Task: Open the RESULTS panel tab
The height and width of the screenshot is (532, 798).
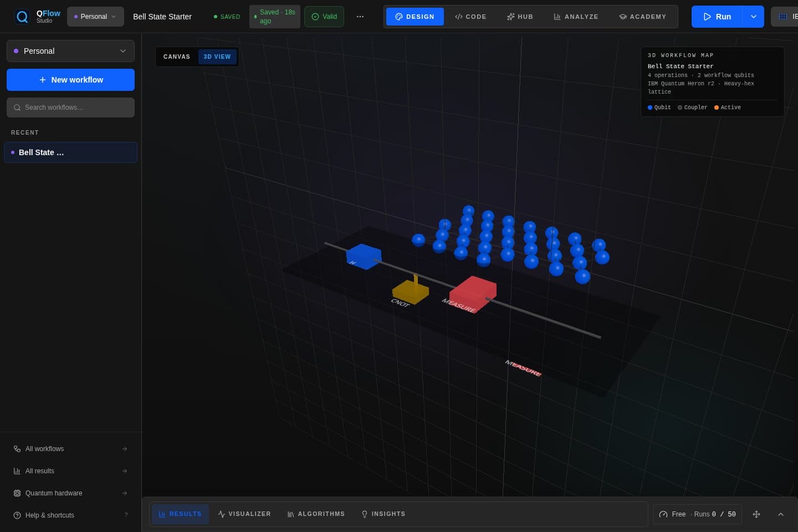Action: pos(180,514)
